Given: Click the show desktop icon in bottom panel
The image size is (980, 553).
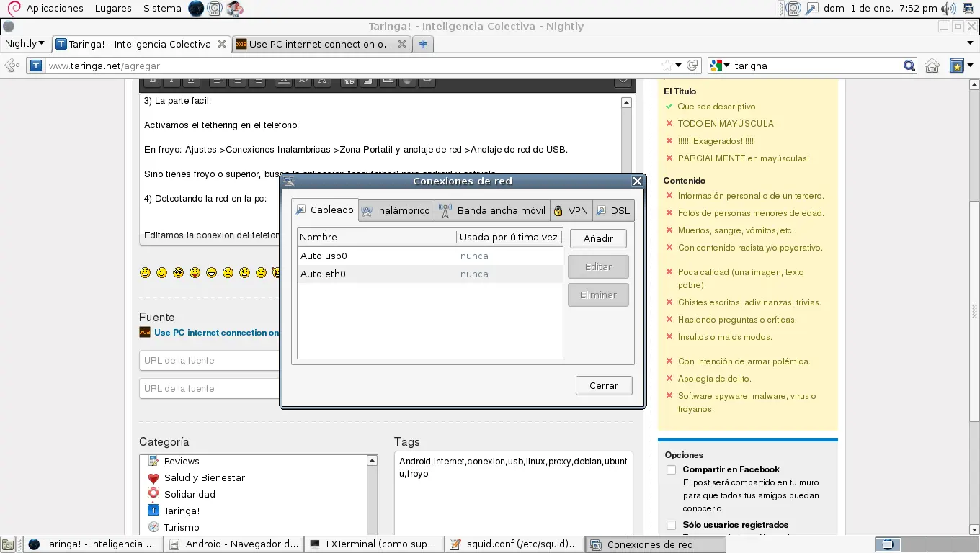Looking at the screenshot, I should [9, 544].
